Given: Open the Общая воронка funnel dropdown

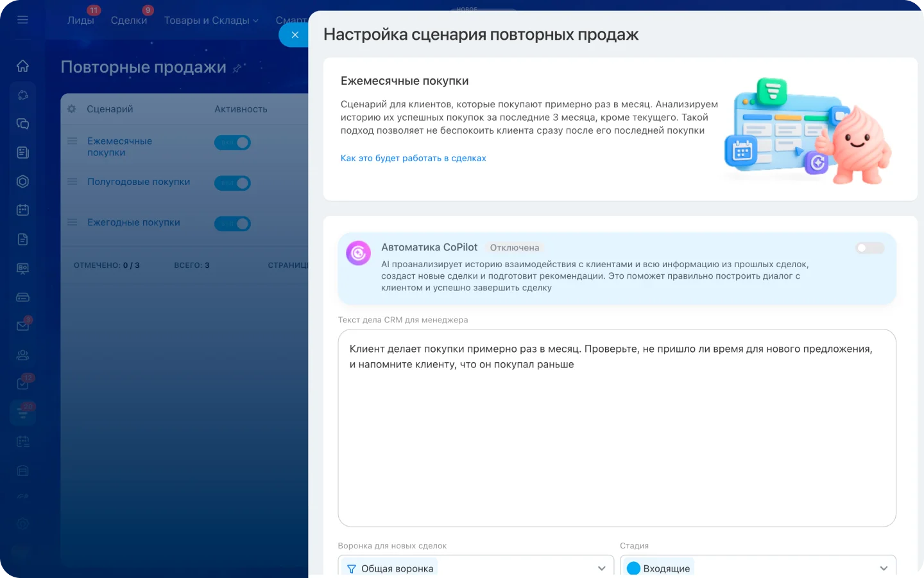Looking at the screenshot, I should [475, 568].
